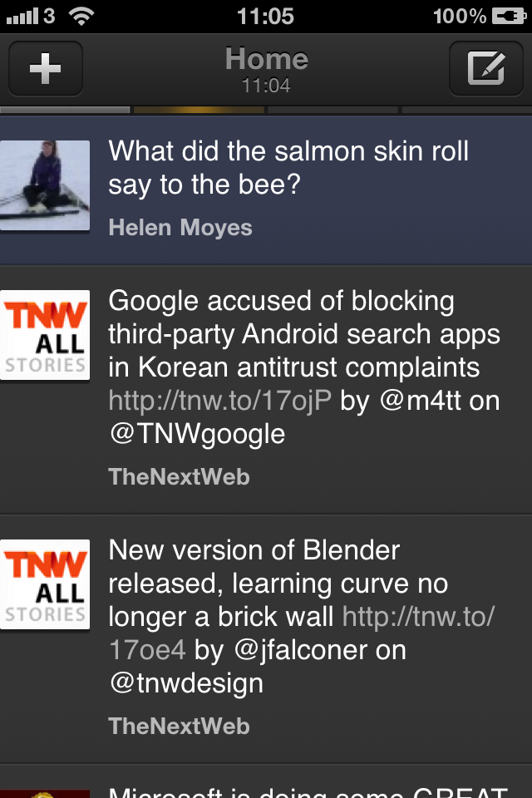Tap the Helen Moyes author name
Image resolution: width=532 pixels, height=798 pixels.
180,228
